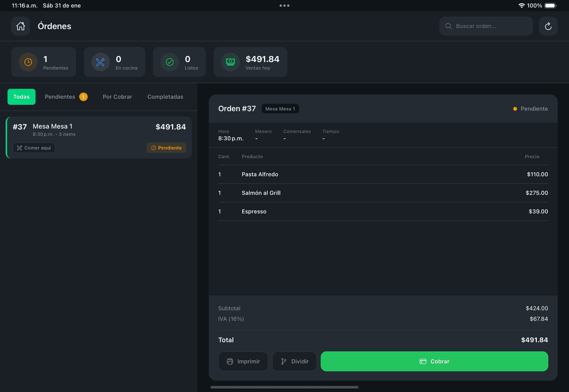
Task: Click the kitchen utensils icon
Action: click(101, 62)
